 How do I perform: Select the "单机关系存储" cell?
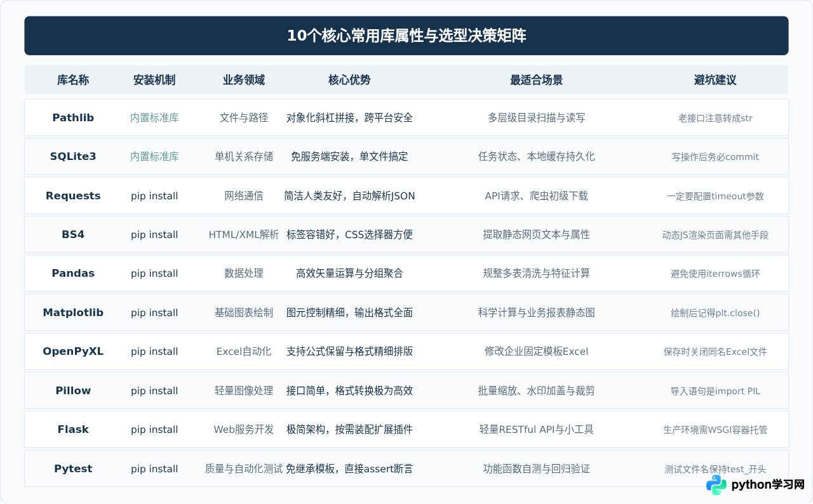(244, 156)
